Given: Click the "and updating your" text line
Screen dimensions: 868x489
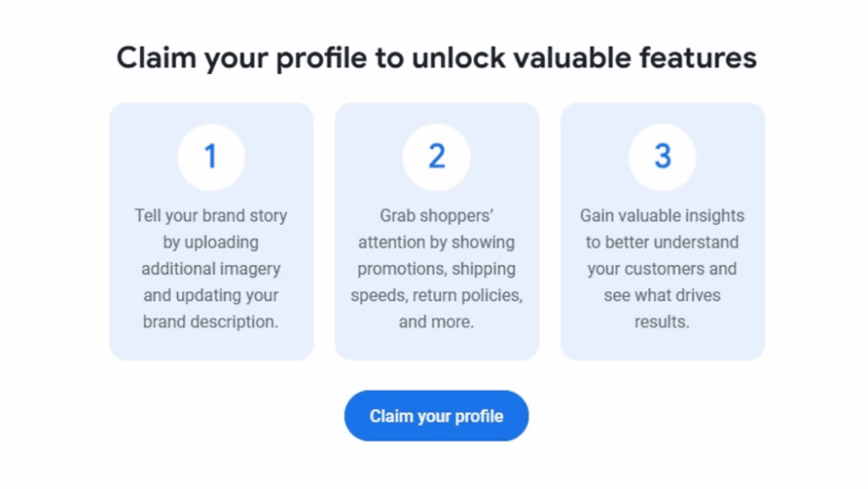Looking at the screenshot, I should tap(211, 295).
